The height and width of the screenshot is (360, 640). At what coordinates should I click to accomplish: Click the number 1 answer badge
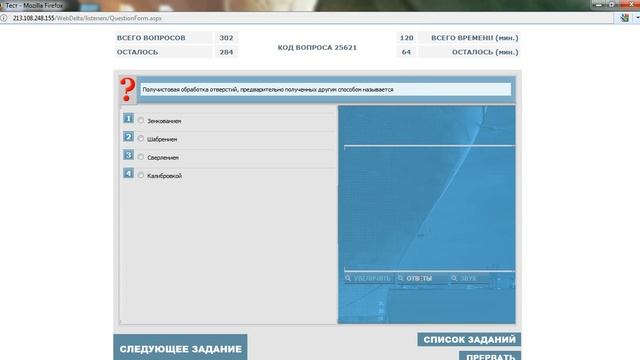coord(128,118)
